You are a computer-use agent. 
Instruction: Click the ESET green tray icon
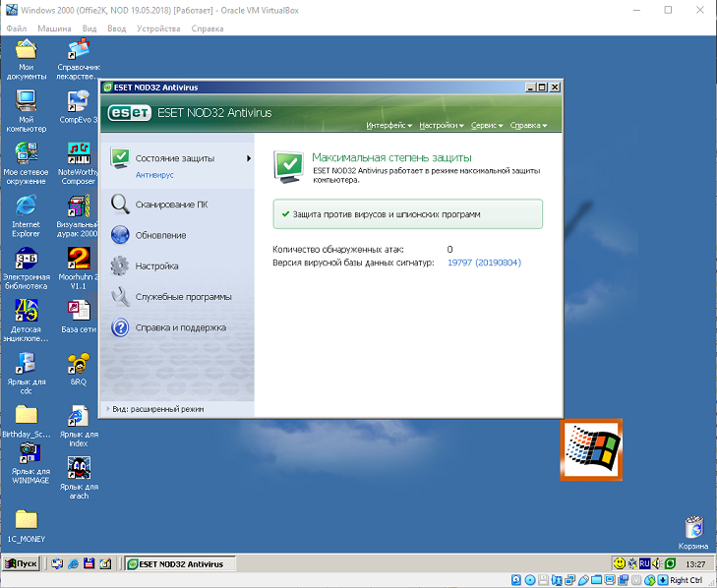pos(671,563)
